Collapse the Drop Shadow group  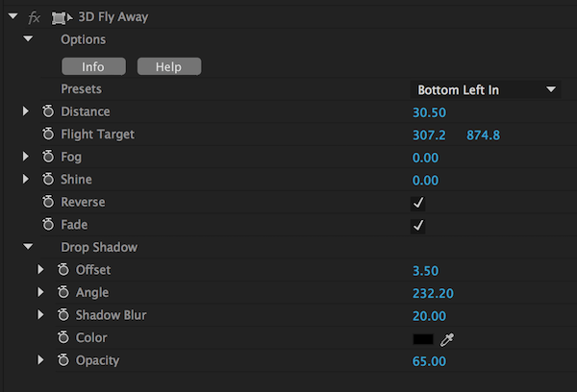(28, 248)
